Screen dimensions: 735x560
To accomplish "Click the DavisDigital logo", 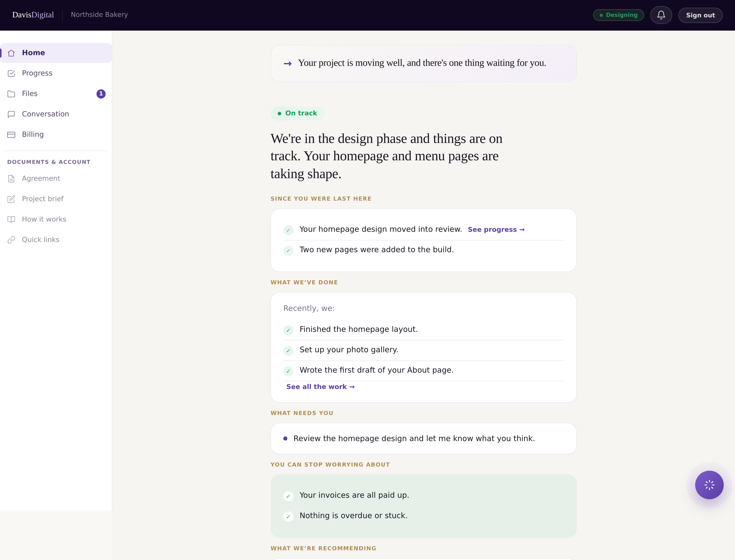I will click(33, 15).
